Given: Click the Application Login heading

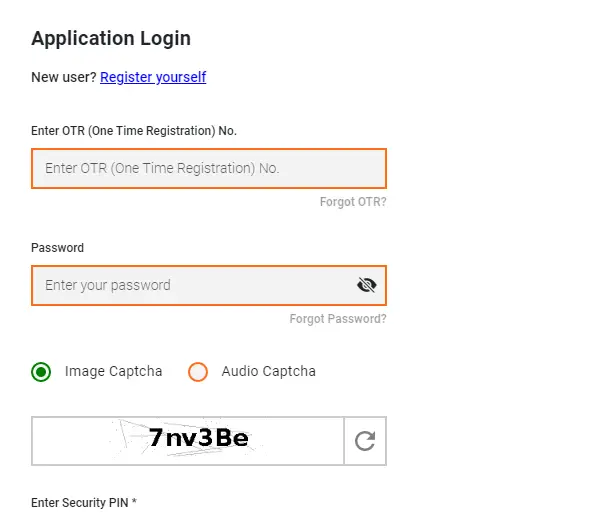Looking at the screenshot, I should point(111,38).
